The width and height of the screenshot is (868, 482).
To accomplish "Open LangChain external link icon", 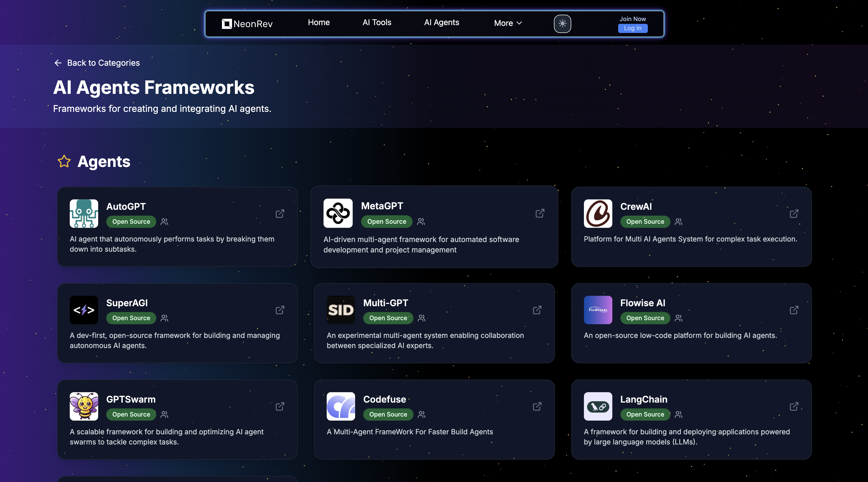I will [794, 406].
